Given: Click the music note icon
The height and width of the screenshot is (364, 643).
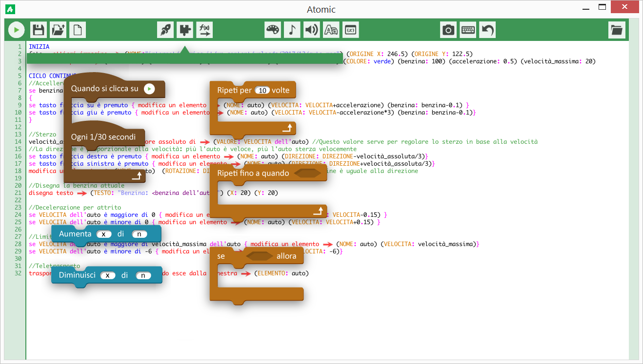Looking at the screenshot, I should (x=292, y=30).
